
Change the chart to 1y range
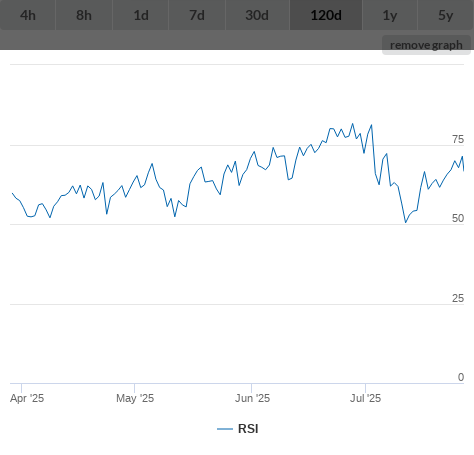(x=390, y=15)
